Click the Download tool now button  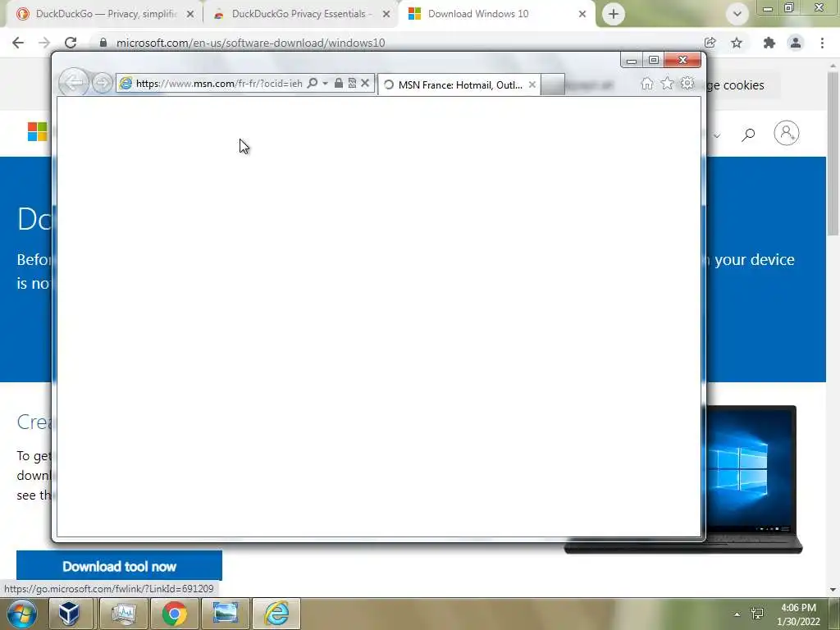120,566
